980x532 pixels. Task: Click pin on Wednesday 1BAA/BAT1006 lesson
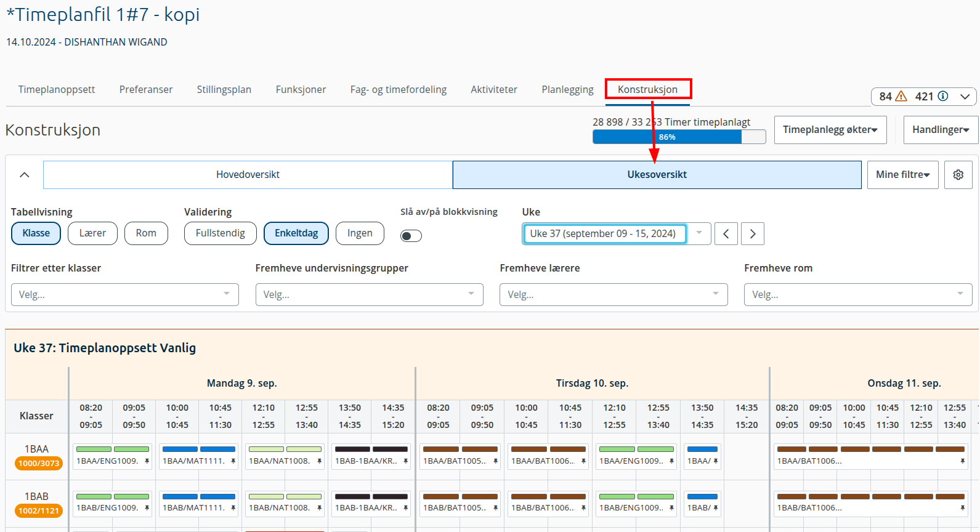click(962, 461)
